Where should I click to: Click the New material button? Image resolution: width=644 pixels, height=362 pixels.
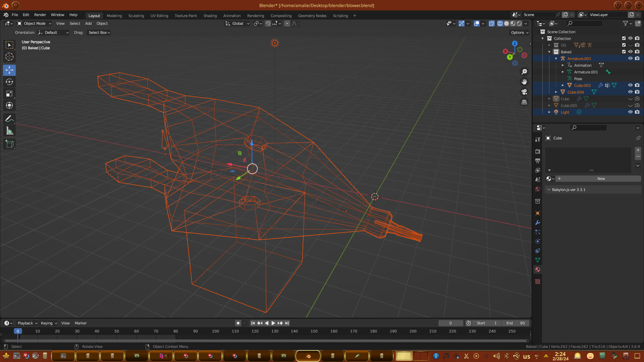(x=601, y=179)
